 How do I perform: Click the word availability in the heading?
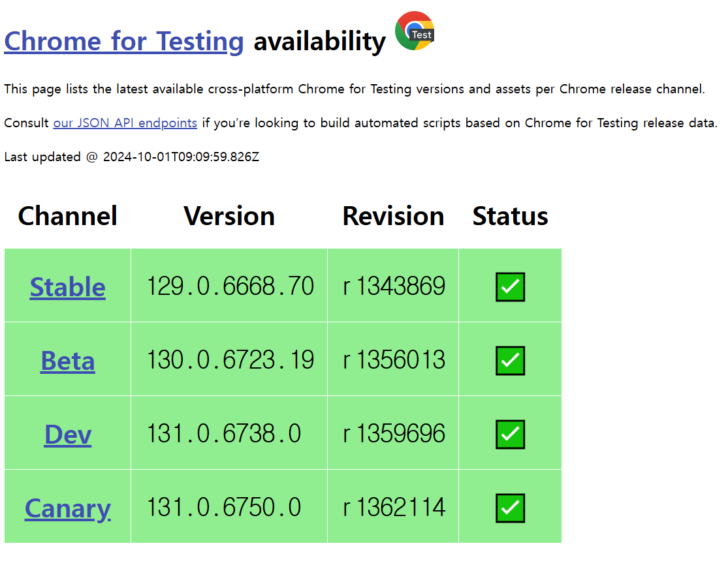(320, 41)
